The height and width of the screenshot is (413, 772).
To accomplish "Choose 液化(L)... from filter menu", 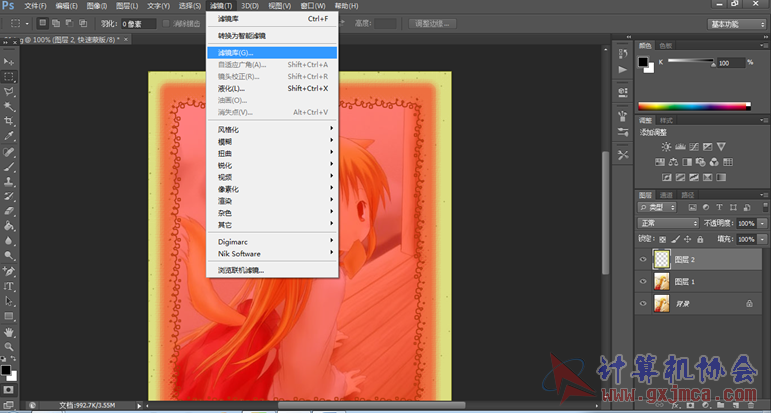I will (272, 89).
